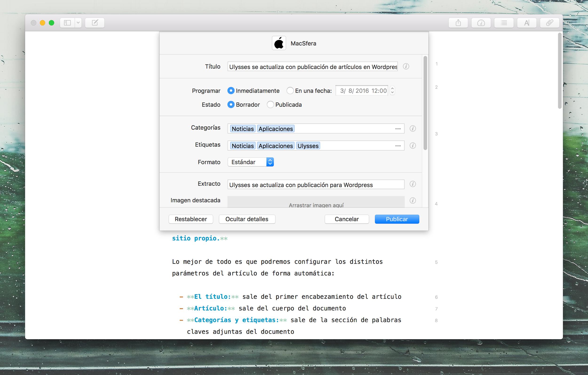
Task: Click the Título text field
Action: click(313, 66)
